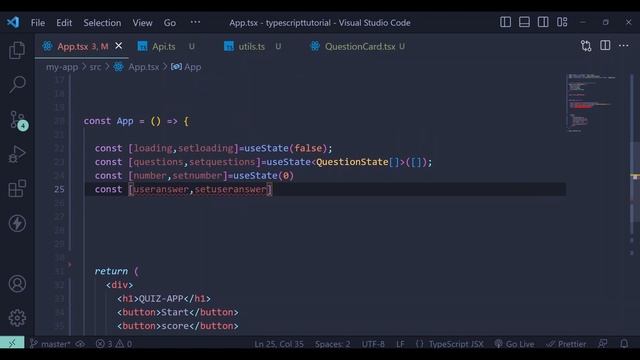The image size is (640, 360).
Task: Open the File menu
Action: click(38, 23)
